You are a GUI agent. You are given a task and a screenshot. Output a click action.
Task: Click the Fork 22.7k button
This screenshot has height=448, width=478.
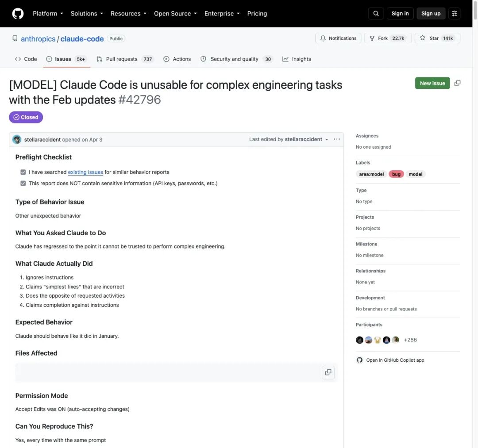[388, 38]
